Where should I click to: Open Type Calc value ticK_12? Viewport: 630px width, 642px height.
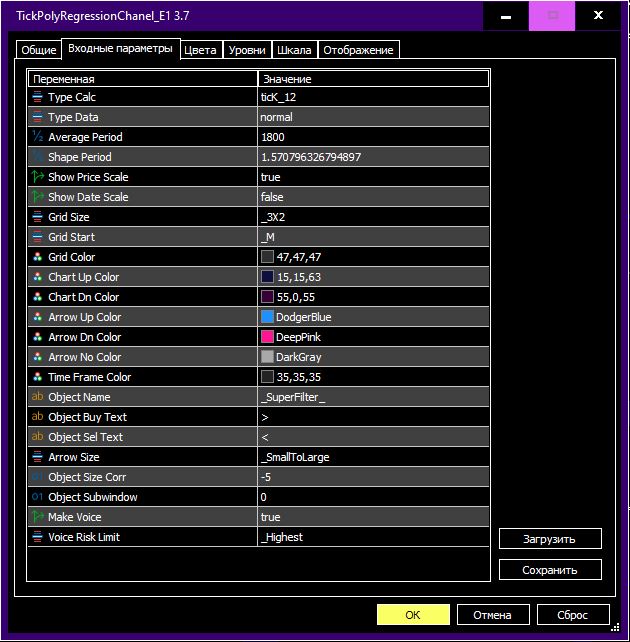pyautogui.click(x=373, y=97)
